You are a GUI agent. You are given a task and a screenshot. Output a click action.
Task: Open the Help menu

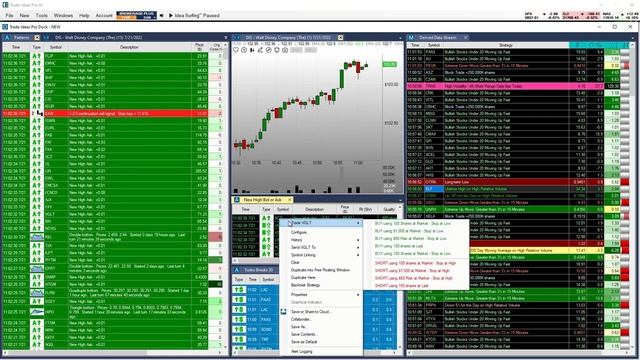(84, 16)
